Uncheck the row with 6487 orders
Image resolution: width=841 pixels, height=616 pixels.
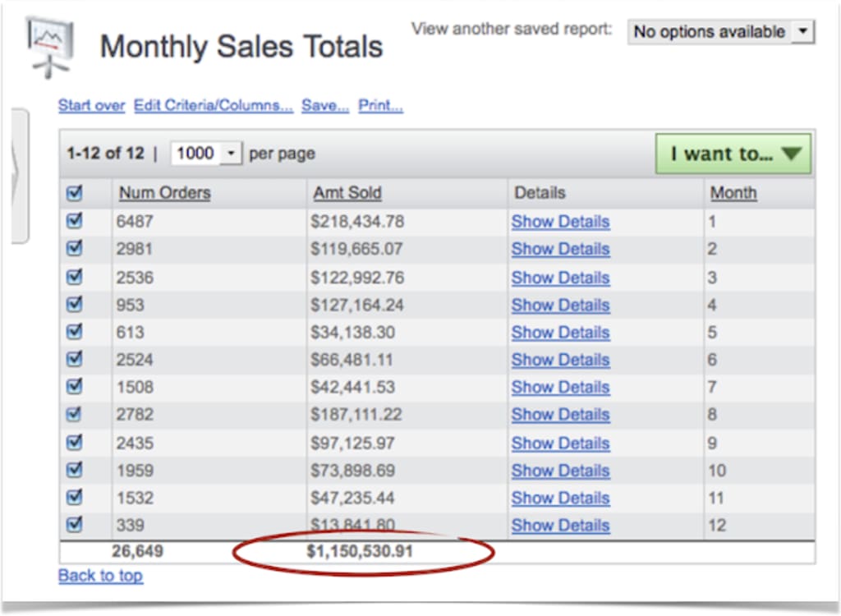[x=74, y=221]
